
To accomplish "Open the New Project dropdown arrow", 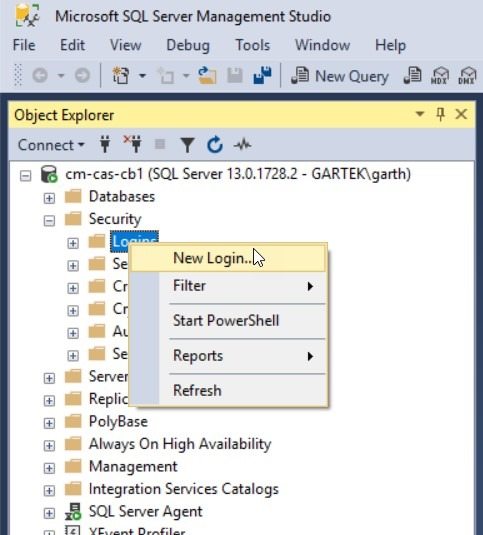I will [142, 75].
